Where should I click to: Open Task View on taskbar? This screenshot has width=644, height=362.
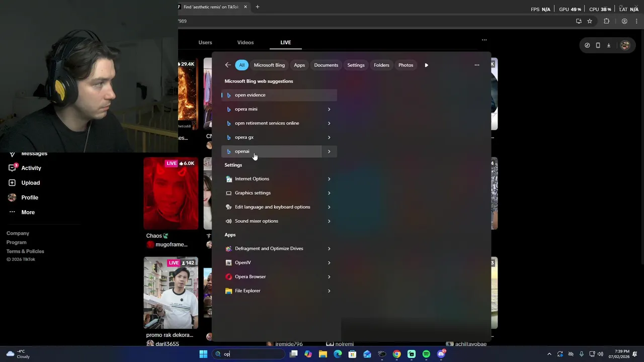(294, 354)
